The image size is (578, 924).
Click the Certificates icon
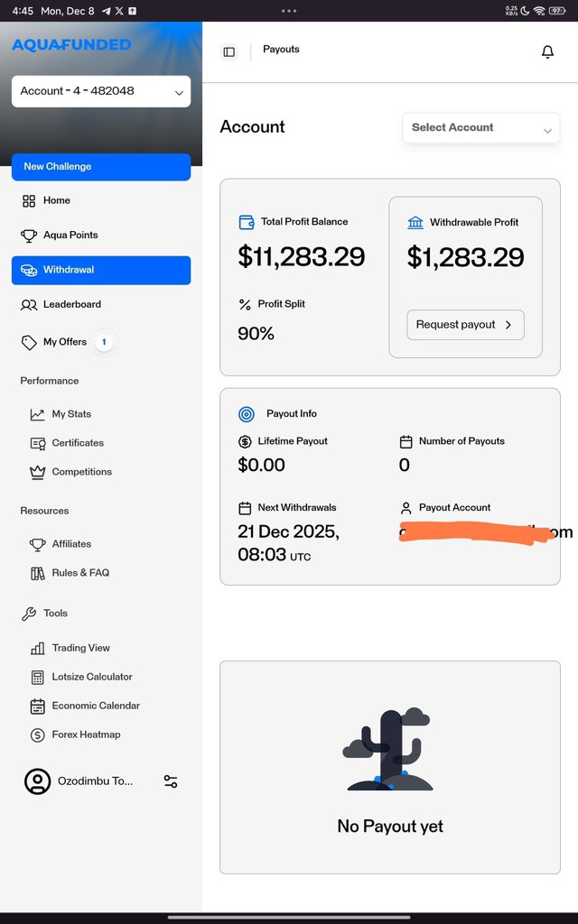(x=38, y=443)
